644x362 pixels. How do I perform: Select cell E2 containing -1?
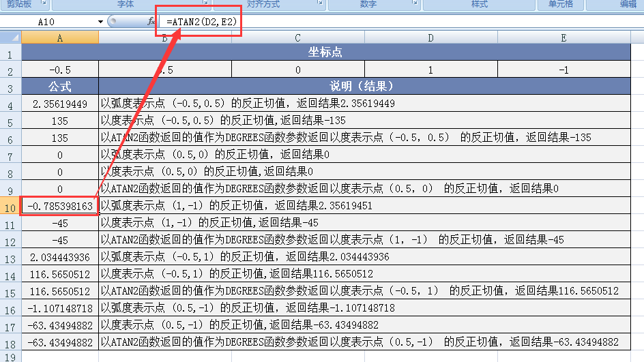(x=564, y=70)
